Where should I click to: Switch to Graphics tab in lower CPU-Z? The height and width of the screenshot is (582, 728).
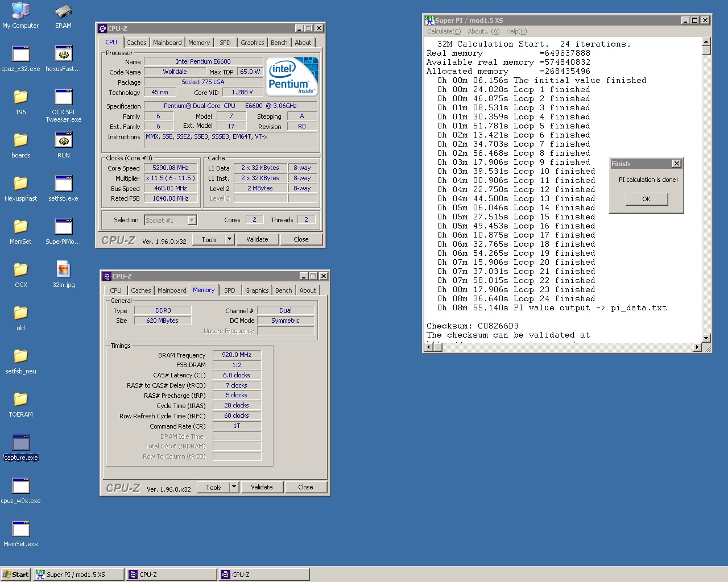pyautogui.click(x=257, y=290)
